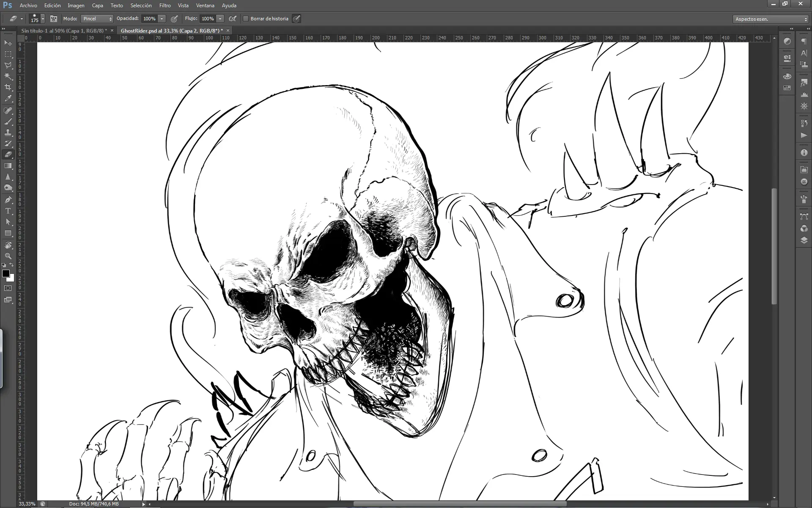Open the Paths panel icon
The image size is (812, 508).
[x=804, y=216]
